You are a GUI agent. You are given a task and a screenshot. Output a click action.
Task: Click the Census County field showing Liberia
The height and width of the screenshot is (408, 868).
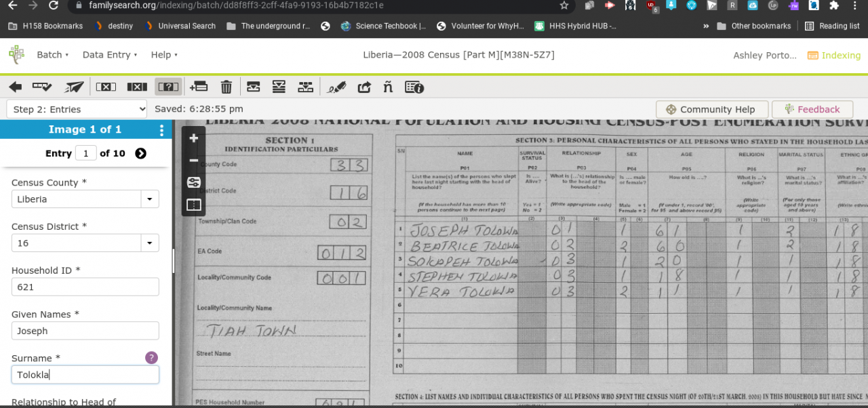pos(77,199)
